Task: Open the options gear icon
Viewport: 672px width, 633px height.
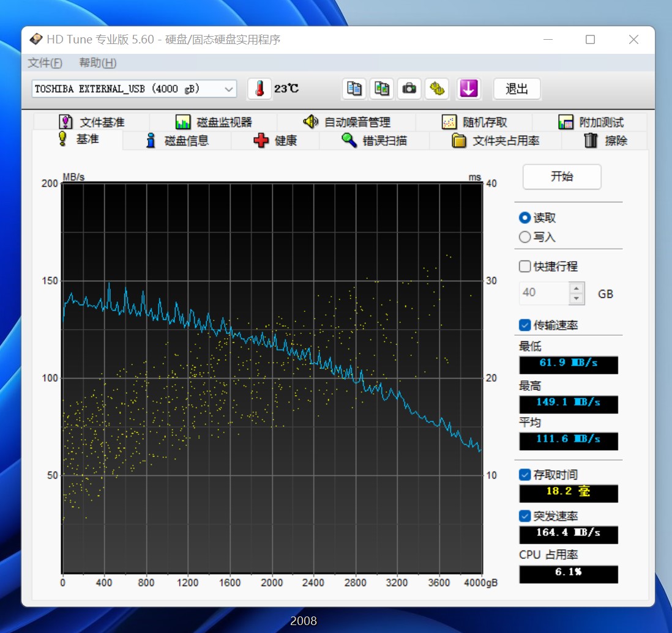Action: 436,89
